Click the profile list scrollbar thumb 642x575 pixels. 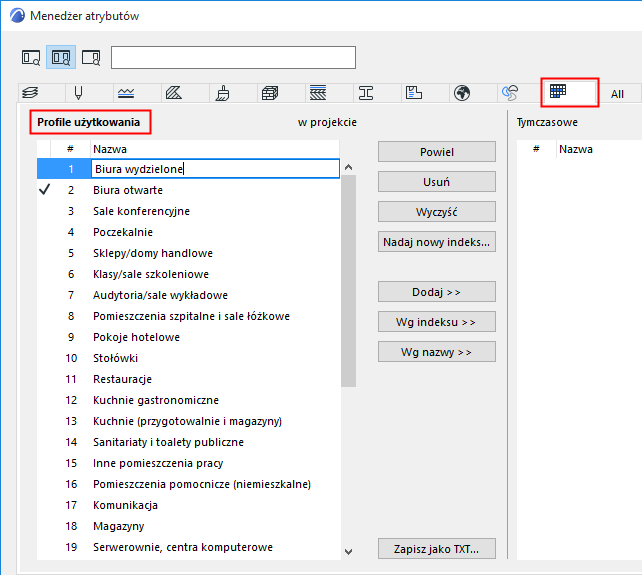348,281
